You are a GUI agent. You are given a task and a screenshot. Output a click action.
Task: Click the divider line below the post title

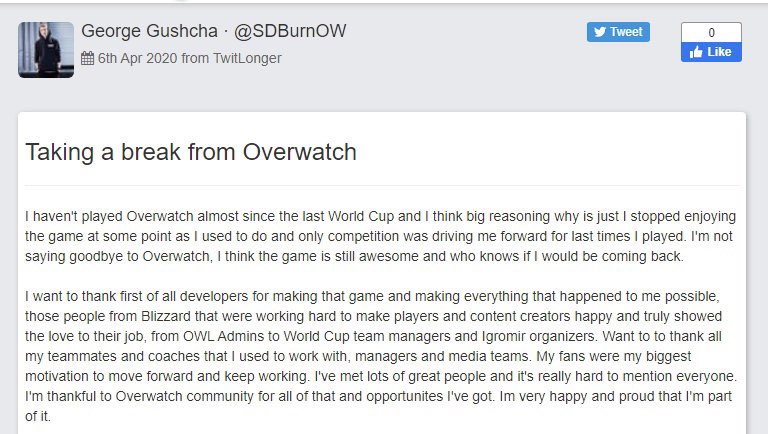(x=382, y=185)
